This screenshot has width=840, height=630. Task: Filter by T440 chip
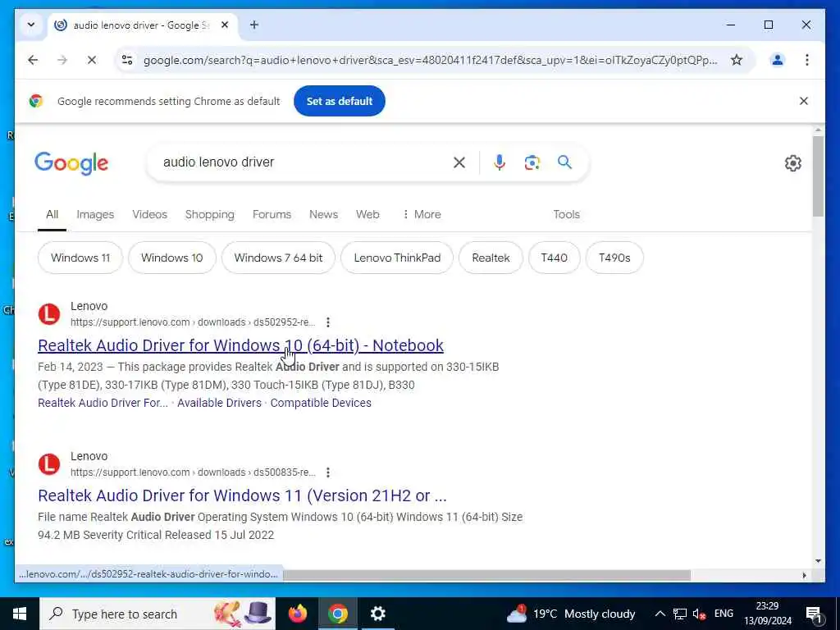554,258
